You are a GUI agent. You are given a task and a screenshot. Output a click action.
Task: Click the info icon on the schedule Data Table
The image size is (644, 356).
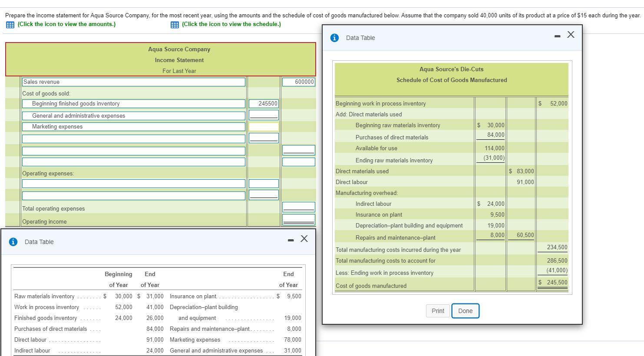[334, 37]
